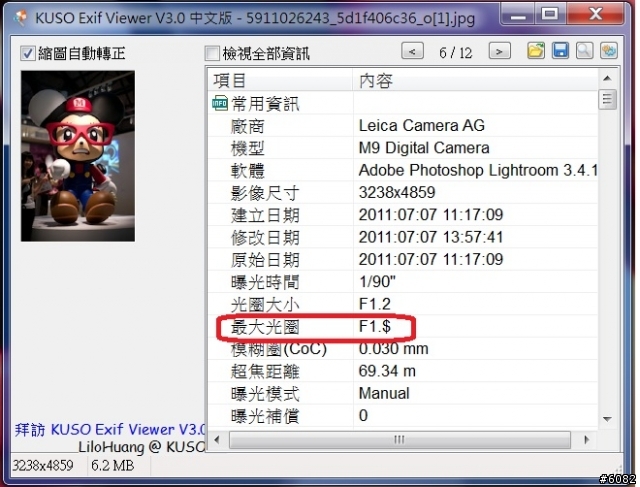Select the 光圈大小 row
The height and width of the screenshot is (487, 640).
[x=403, y=304]
